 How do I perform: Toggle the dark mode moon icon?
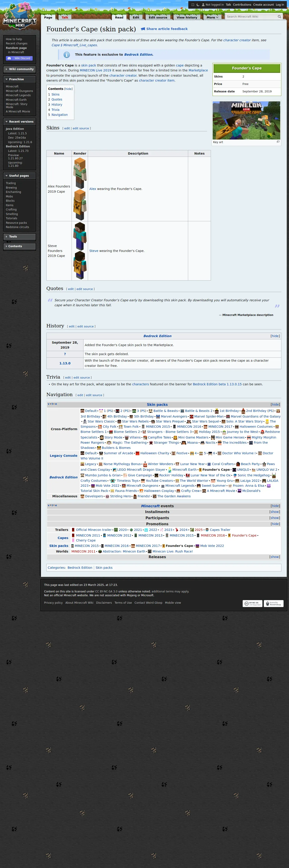[198, 5]
